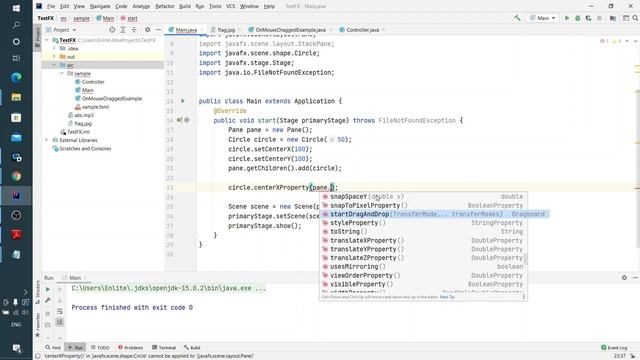The height and width of the screenshot is (360, 640).
Task: Close the Main.java editor tab
Action: pos(201,30)
